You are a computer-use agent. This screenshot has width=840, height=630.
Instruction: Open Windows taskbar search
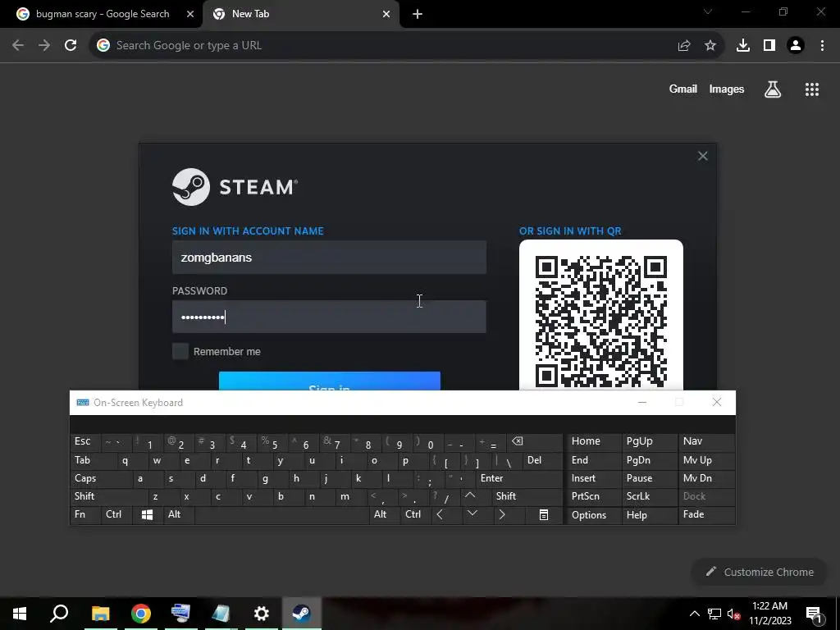pos(59,614)
